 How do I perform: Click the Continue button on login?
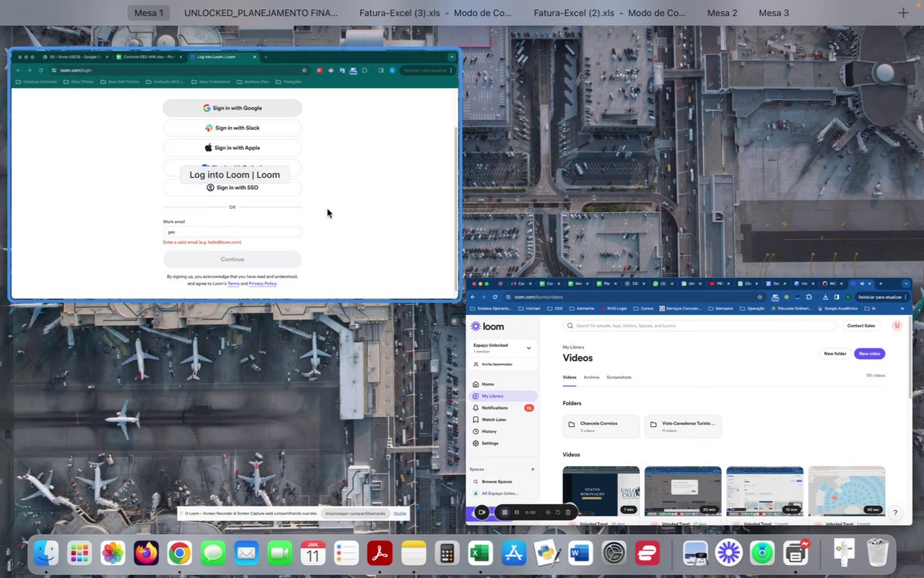tap(232, 259)
